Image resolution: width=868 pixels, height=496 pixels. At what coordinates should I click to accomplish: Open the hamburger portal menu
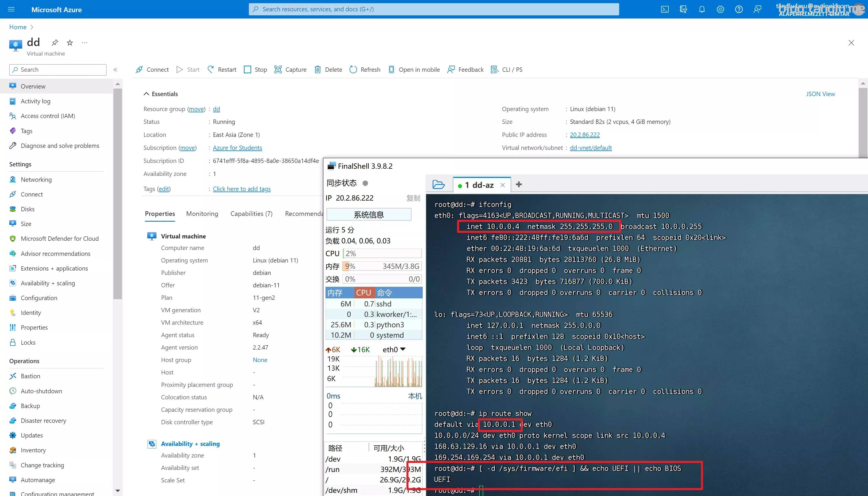(x=11, y=9)
